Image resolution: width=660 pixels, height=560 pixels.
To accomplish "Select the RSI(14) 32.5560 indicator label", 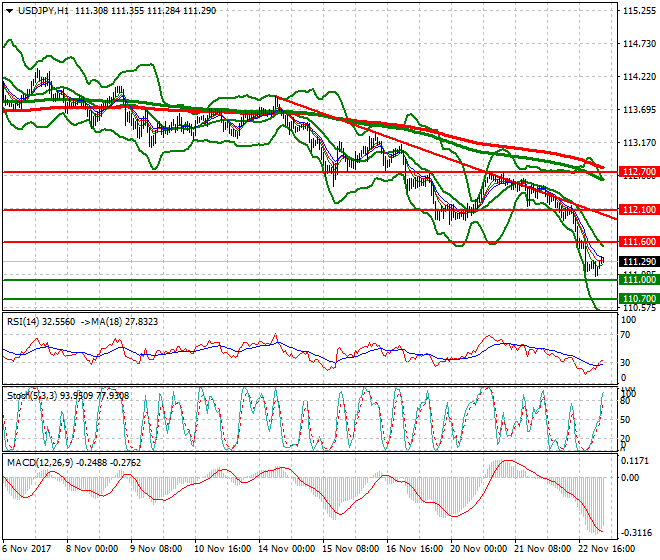I will pyautogui.click(x=41, y=322).
